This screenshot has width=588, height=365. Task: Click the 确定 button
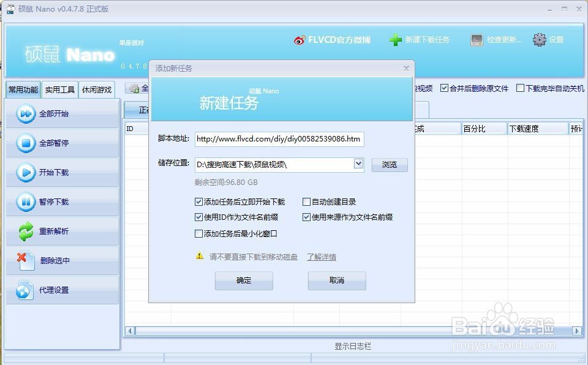(x=244, y=280)
